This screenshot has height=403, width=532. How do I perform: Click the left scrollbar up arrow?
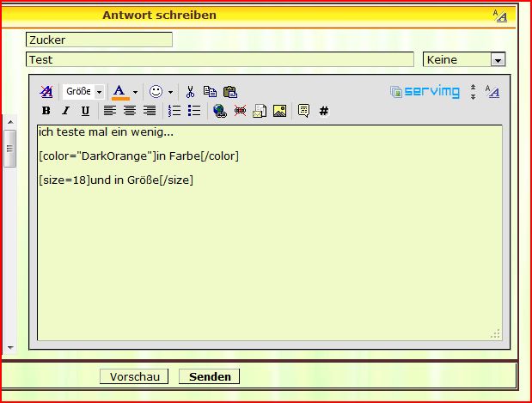coord(10,122)
